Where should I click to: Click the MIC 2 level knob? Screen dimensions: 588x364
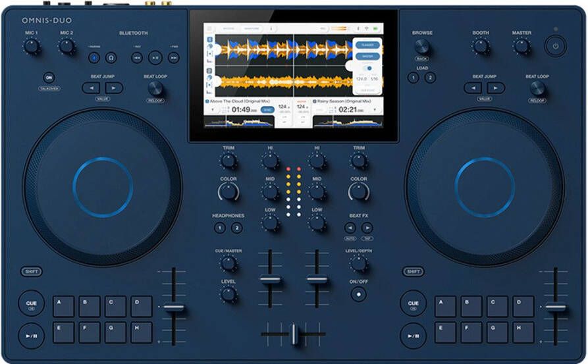[67, 47]
